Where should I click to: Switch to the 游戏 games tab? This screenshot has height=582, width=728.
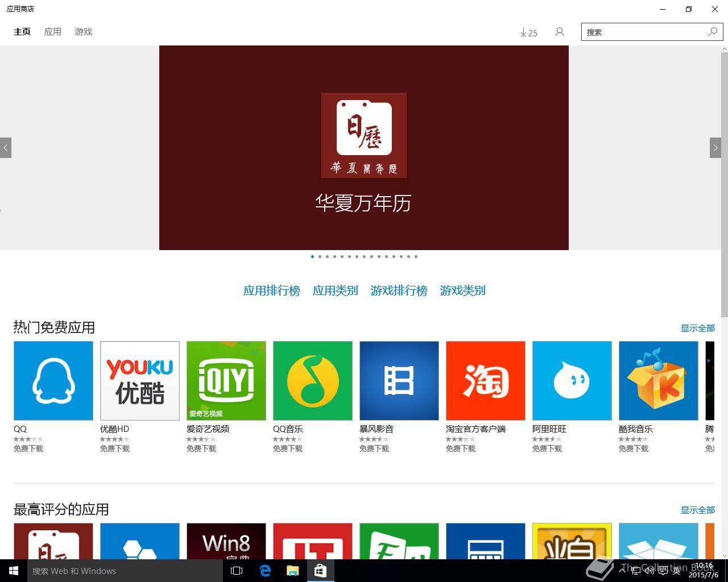[84, 32]
